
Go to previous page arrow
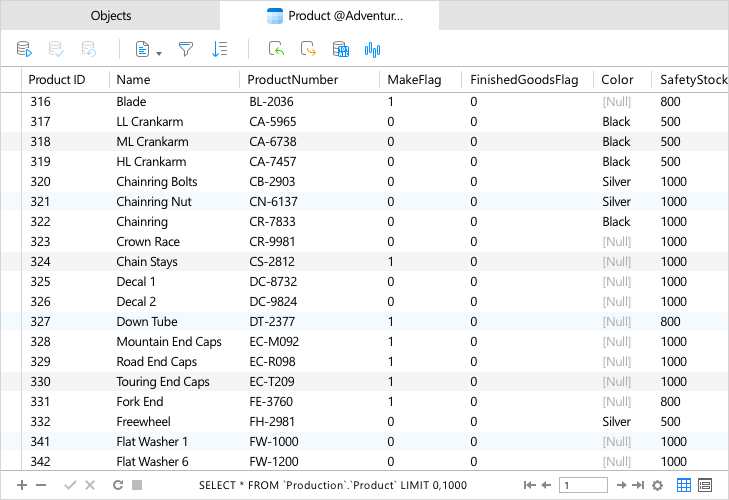click(546, 485)
